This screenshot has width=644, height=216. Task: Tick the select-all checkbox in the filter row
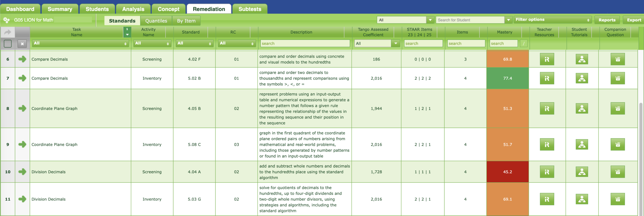(x=8, y=44)
